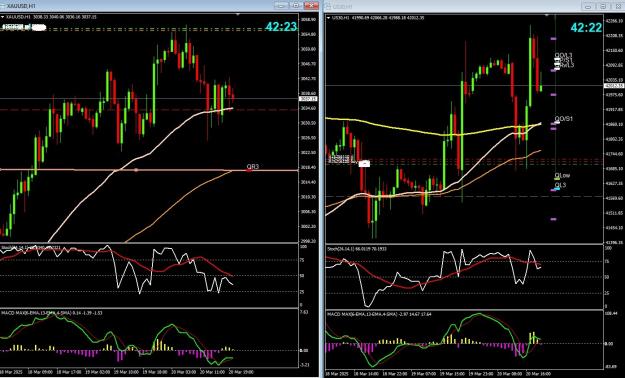Click the 20 Mar 19:00 time on XAUUSD axis
The width and height of the screenshot is (625, 378).
241,372
